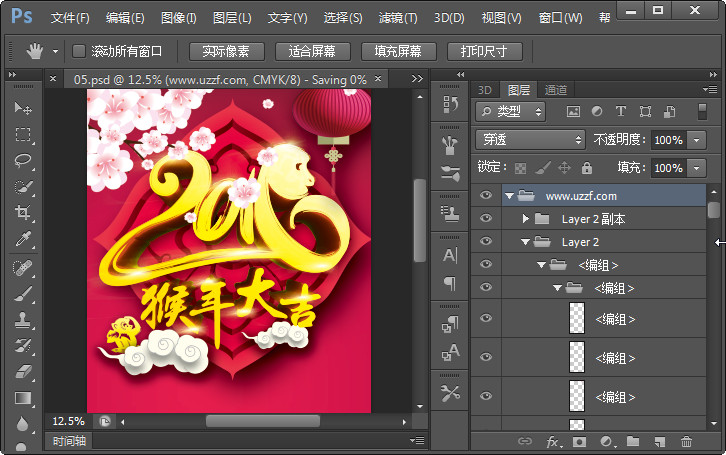Open the Brush Presets panel icon
This screenshot has width=726, height=455.
[450, 146]
